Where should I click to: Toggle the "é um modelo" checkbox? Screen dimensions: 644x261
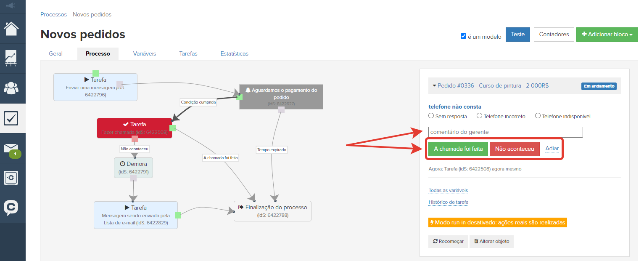pos(463,36)
